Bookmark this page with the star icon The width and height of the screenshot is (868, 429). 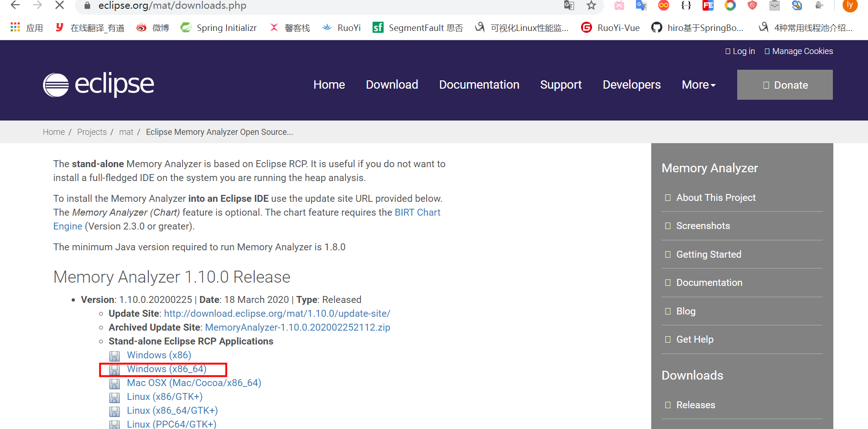point(591,6)
